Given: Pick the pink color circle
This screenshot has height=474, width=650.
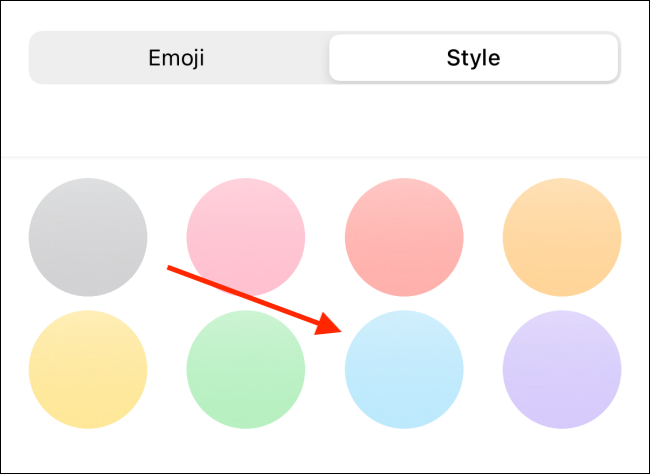Looking at the screenshot, I should [246, 237].
